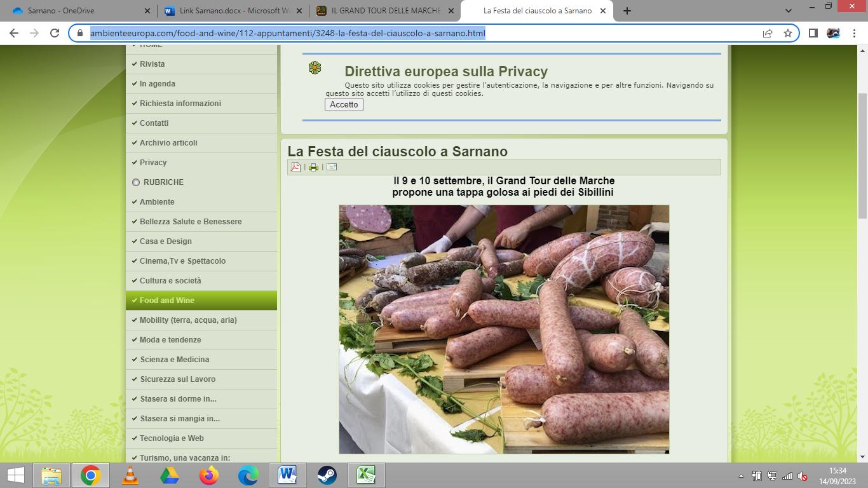Image resolution: width=868 pixels, height=488 pixels.
Task: Click the muted volume tray icon
Action: 803,476
